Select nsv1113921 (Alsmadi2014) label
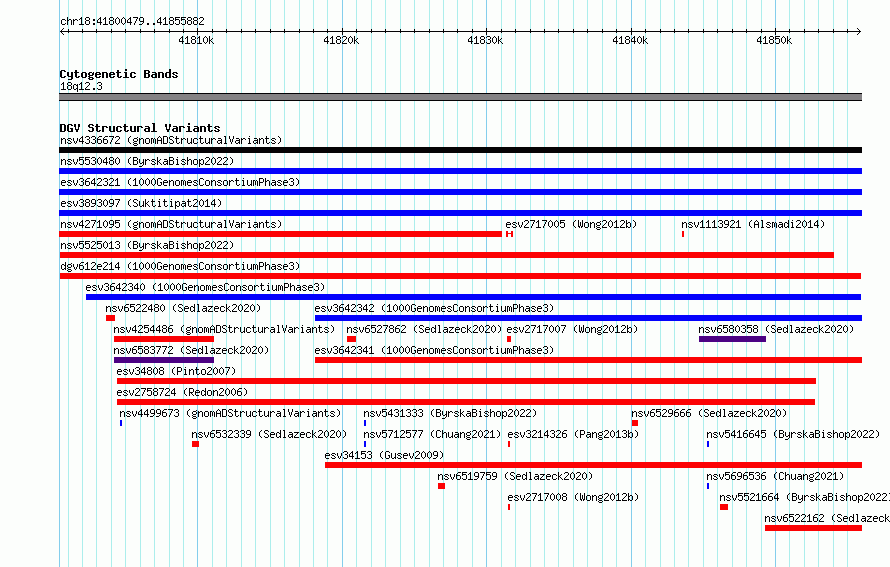 [x=753, y=224]
